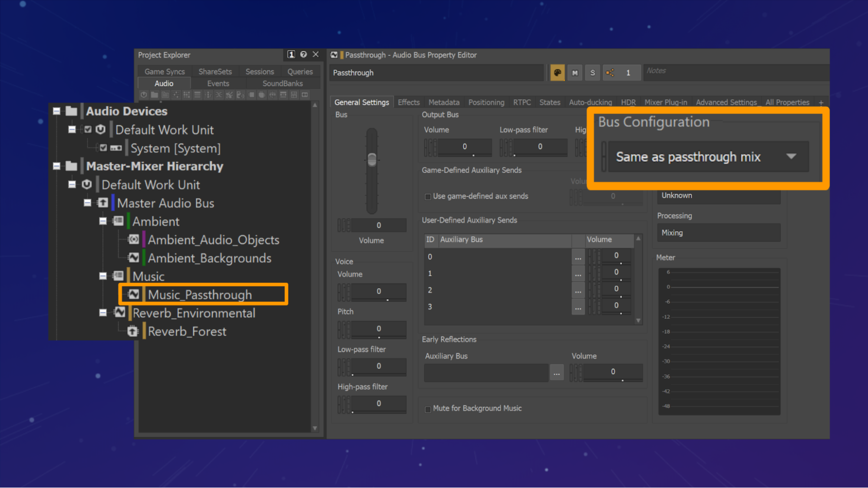This screenshot has width=868, height=488.
Task: Click the actor-mixer icon next to Ambient
Action: tap(118, 221)
